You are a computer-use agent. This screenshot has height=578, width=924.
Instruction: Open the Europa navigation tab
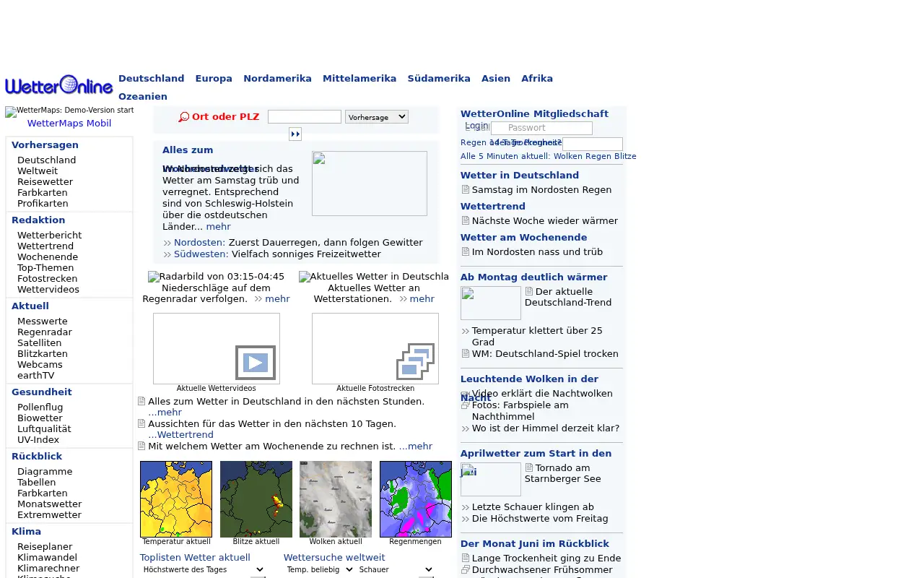click(x=214, y=79)
